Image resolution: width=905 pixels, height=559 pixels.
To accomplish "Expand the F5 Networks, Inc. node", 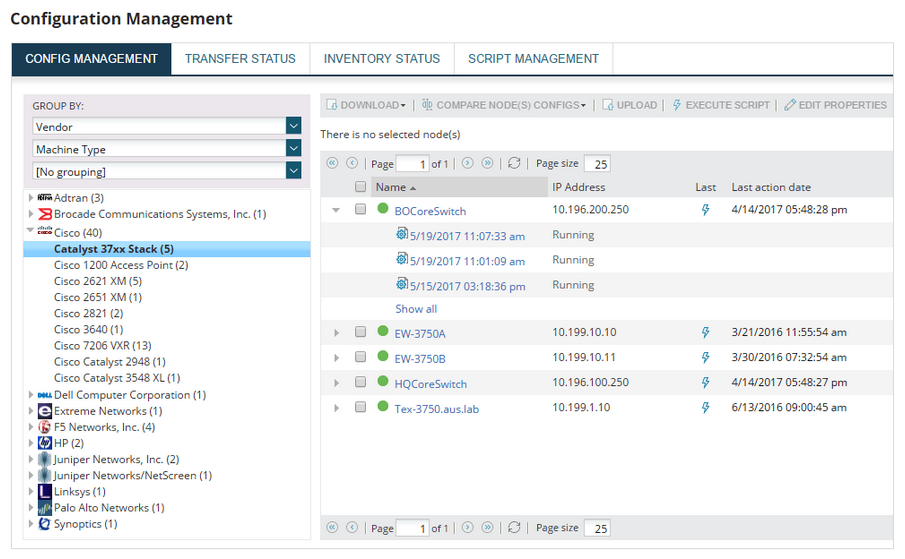I will point(31,427).
